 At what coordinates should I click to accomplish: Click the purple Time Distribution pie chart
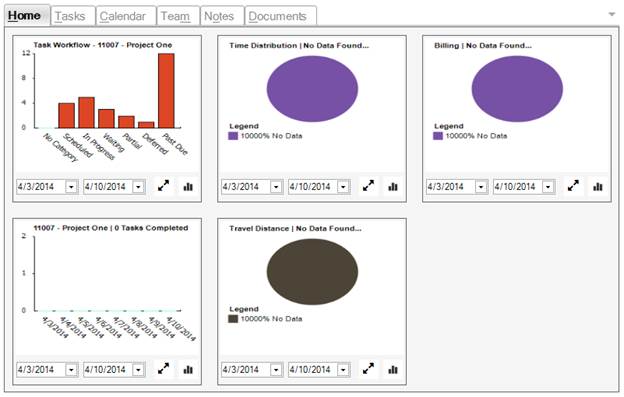(x=312, y=89)
